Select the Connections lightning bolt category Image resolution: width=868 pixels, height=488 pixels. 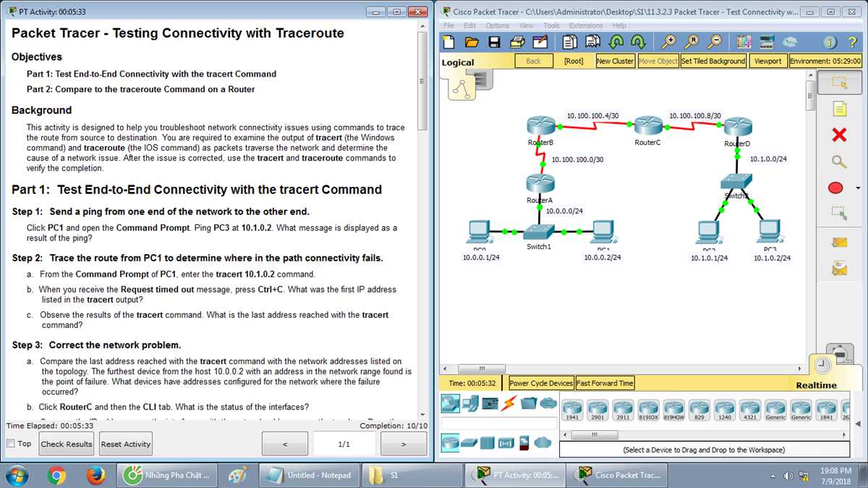509,404
